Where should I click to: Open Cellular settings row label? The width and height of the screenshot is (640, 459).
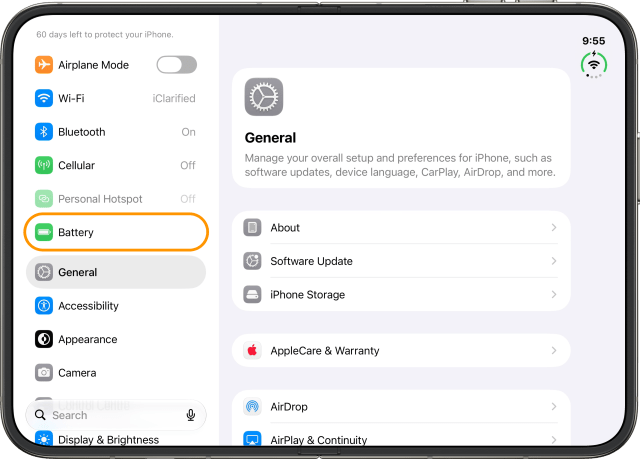click(x=76, y=165)
